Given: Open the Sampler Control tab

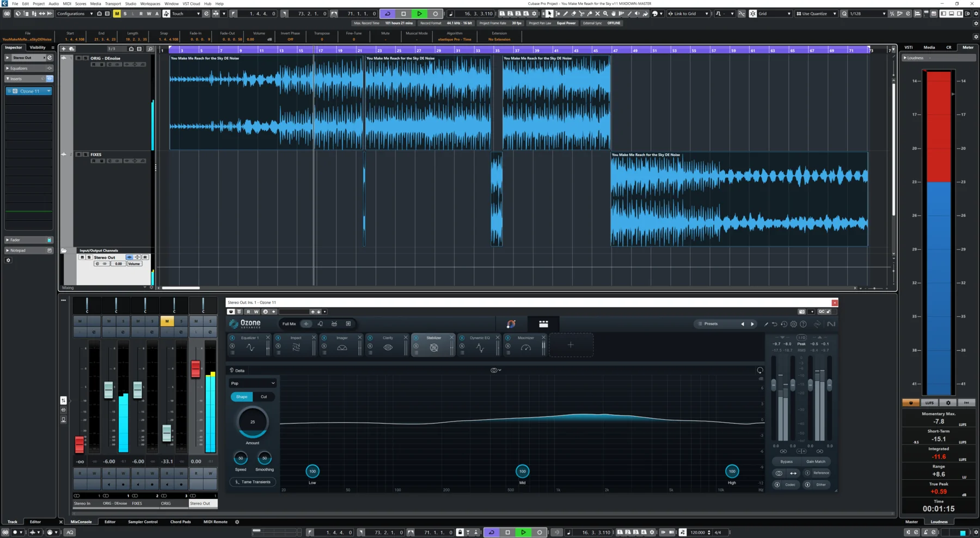Looking at the screenshot, I should click(143, 522).
